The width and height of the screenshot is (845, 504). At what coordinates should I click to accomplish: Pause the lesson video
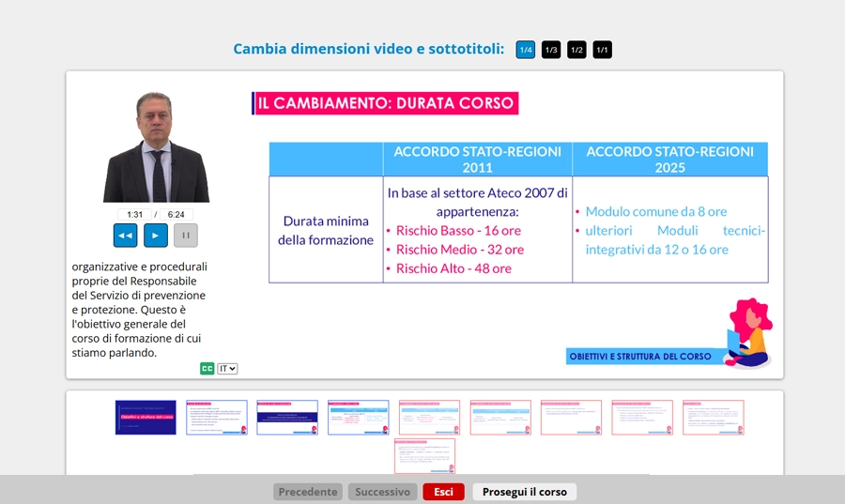coord(185,236)
